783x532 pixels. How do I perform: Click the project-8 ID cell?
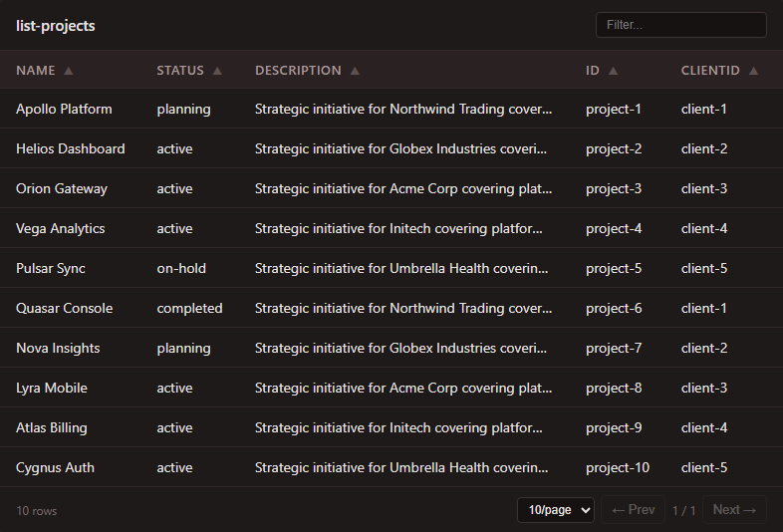(x=614, y=389)
